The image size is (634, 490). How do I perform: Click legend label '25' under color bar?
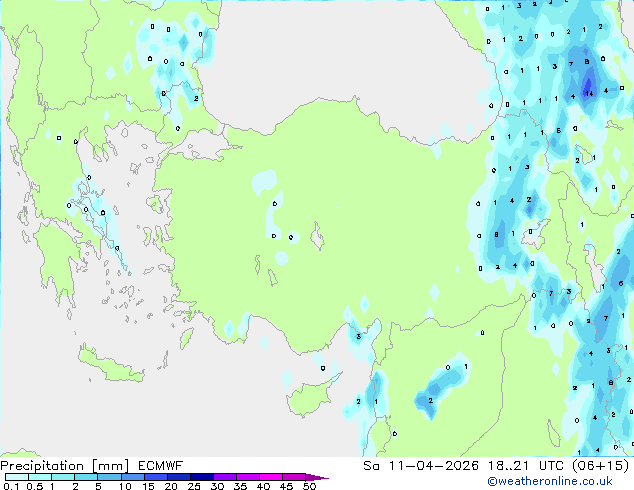click(x=194, y=486)
